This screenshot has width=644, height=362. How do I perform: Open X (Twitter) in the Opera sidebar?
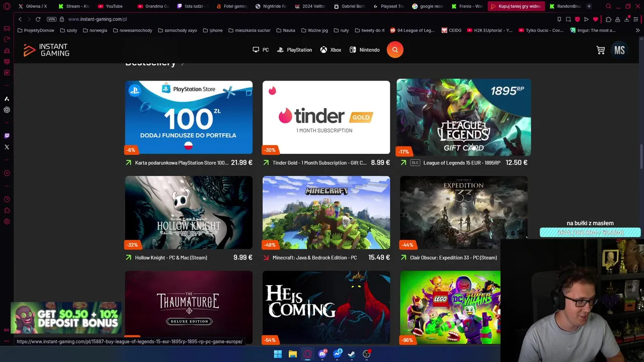(x=7, y=147)
